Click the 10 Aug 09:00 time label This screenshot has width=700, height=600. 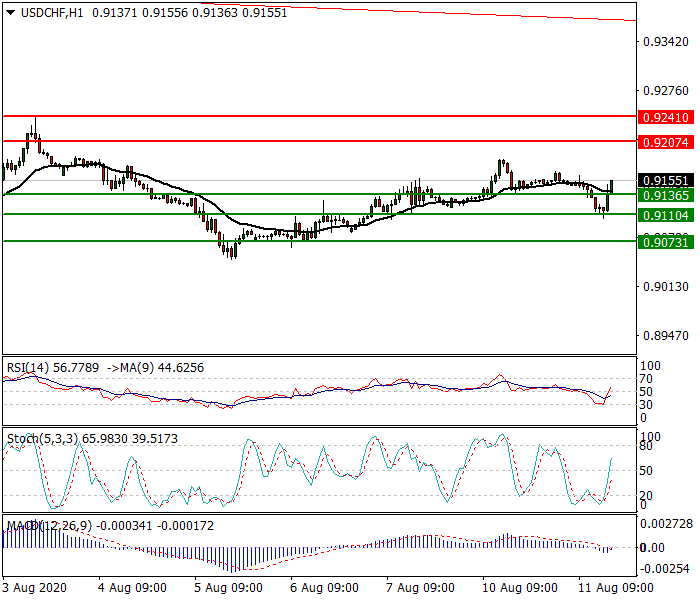(520, 588)
